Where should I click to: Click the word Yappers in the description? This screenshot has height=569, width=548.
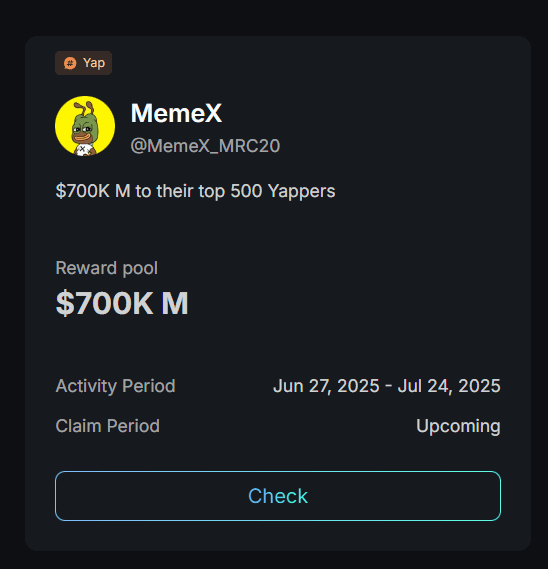pyautogui.click(x=302, y=191)
